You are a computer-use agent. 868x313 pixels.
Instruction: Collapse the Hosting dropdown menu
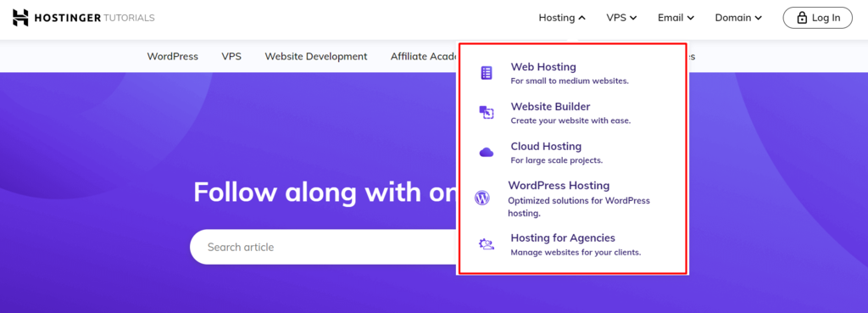click(562, 18)
